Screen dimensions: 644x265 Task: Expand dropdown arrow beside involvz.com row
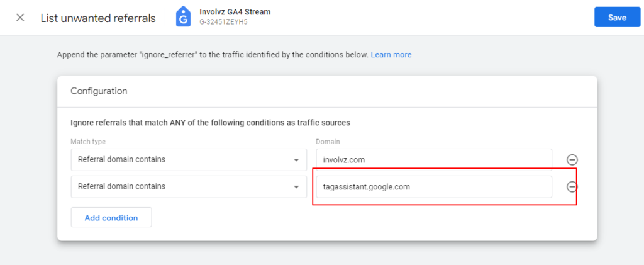pos(296,160)
